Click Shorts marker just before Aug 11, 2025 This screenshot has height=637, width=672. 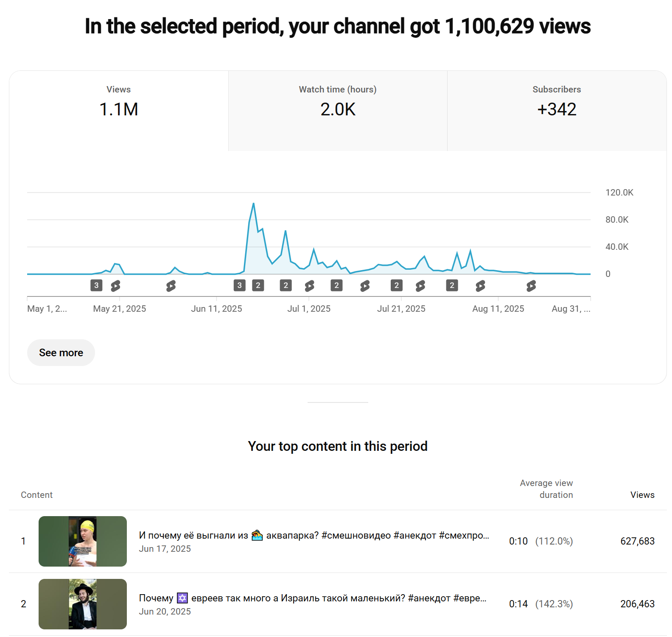click(480, 286)
